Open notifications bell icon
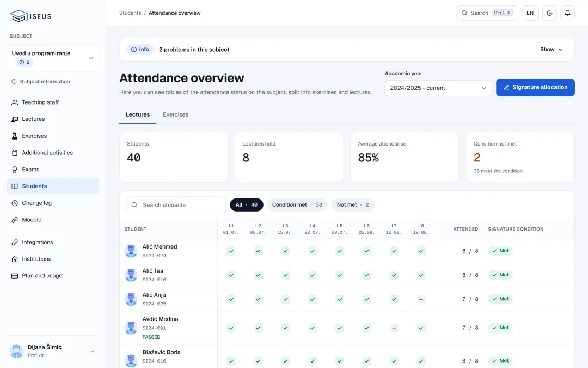 (x=567, y=13)
